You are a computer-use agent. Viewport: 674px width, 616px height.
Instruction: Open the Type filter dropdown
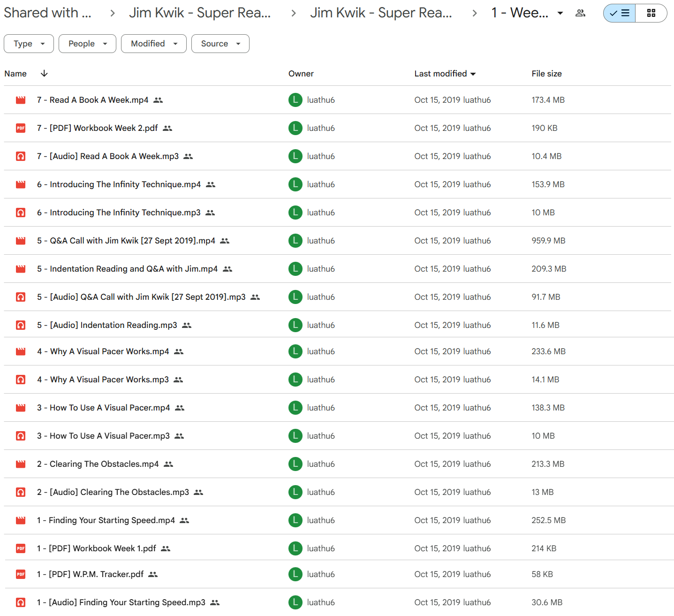(x=29, y=44)
